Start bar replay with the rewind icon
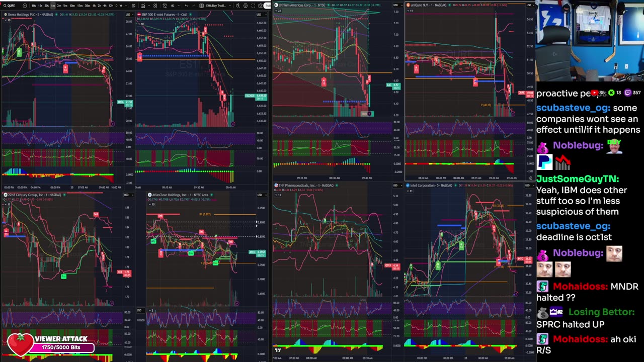The image size is (644, 362). click(x=173, y=6)
